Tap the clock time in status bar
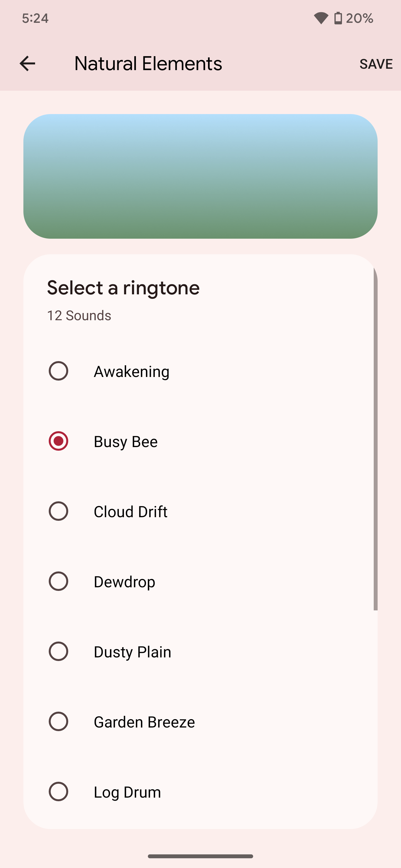 35,18
